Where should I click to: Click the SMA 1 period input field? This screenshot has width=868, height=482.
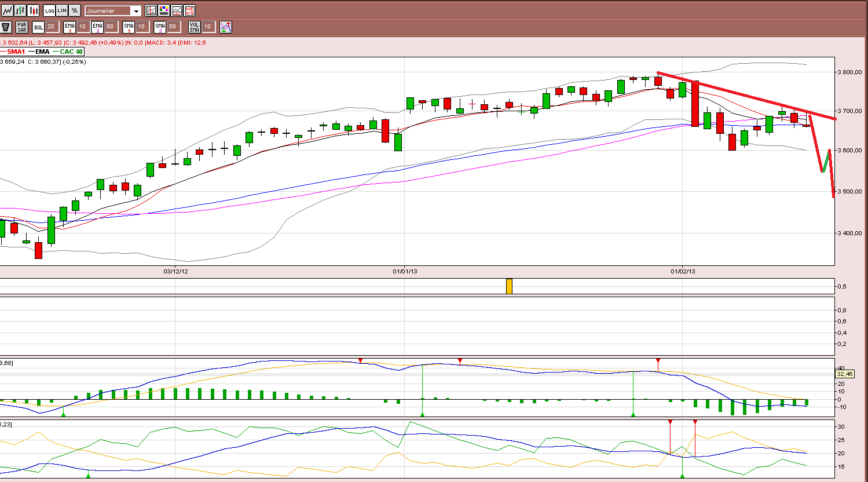click(x=142, y=27)
